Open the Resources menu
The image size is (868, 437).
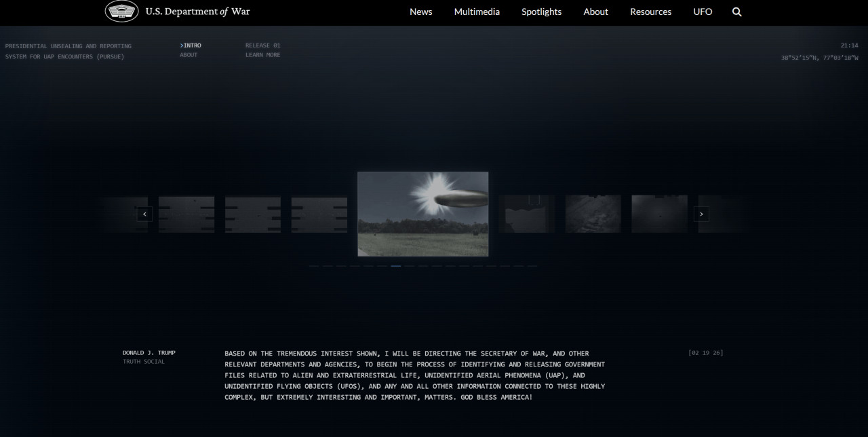[651, 12]
